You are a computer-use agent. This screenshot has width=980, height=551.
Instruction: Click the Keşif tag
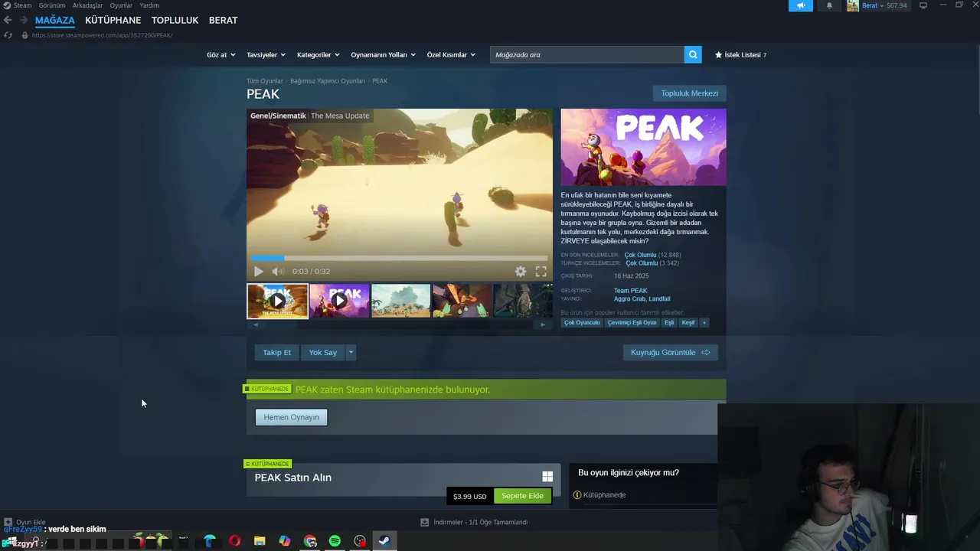tap(688, 323)
